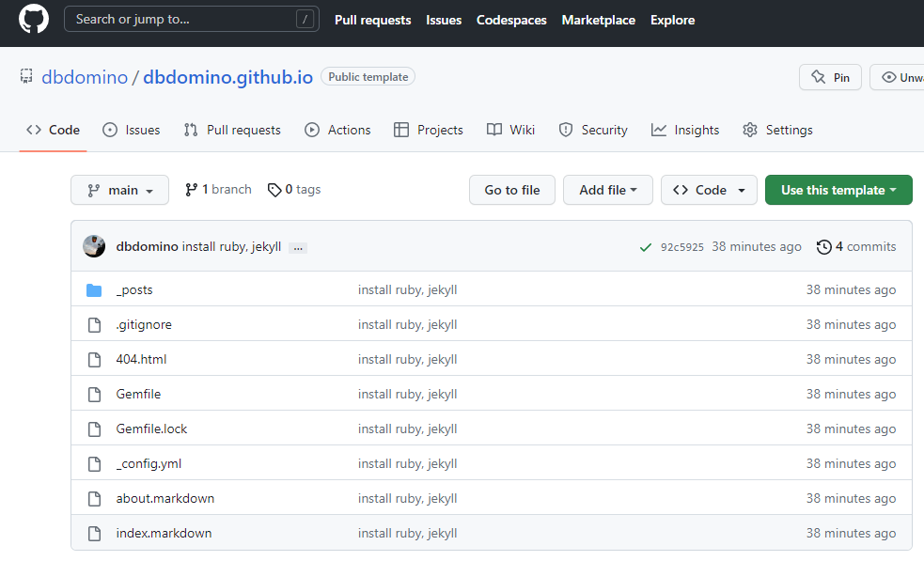The height and width of the screenshot is (561, 924).
Task: Open the Add file dropdown
Action: (x=607, y=190)
